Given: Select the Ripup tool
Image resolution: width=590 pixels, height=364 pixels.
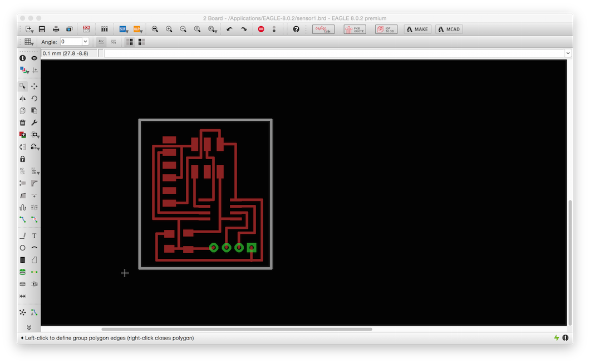Looking at the screenshot, I should coord(35,219).
